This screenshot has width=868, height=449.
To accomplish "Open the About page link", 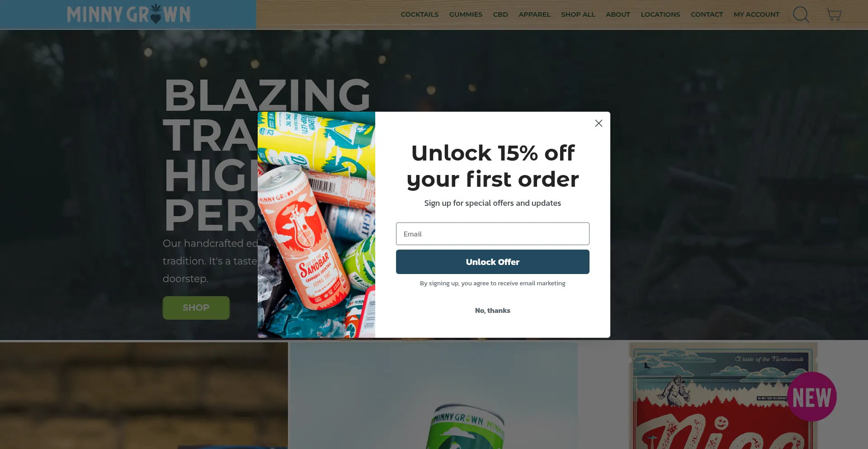I will (618, 14).
